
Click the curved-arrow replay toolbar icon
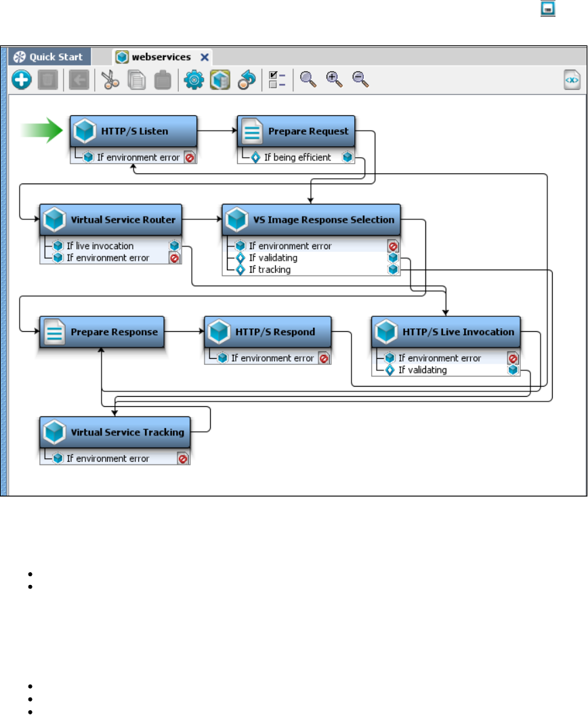(247, 80)
